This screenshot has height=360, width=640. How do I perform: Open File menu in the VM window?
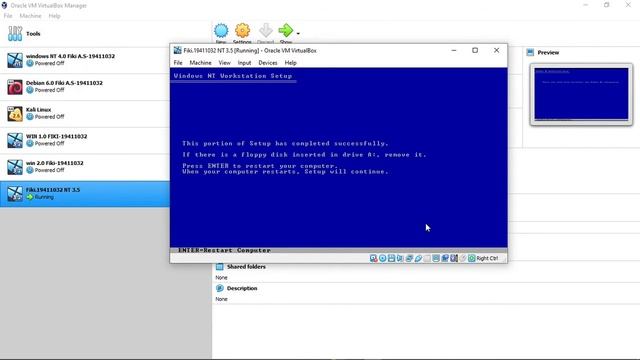(178, 63)
